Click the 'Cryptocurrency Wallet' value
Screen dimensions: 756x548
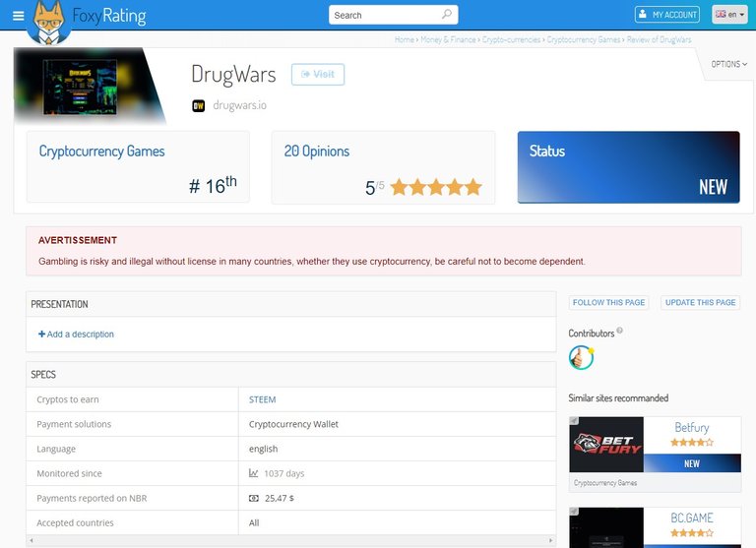(x=293, y=424)
